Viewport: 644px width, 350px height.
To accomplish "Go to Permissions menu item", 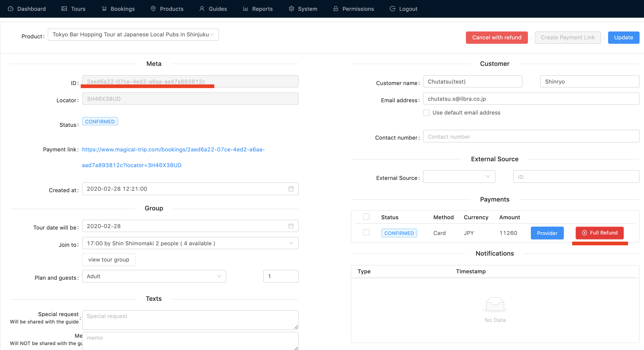I will point(353,9).
